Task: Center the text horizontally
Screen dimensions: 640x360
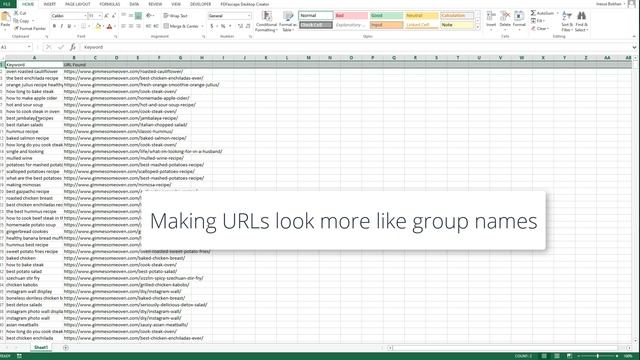Action: (x=131, y=26)
